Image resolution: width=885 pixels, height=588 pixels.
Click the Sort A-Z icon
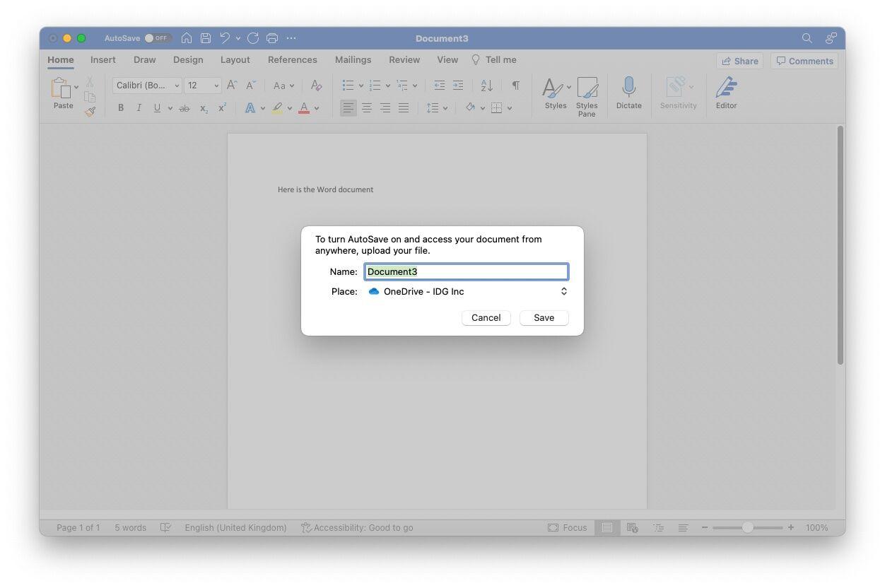tap(487, 86)
